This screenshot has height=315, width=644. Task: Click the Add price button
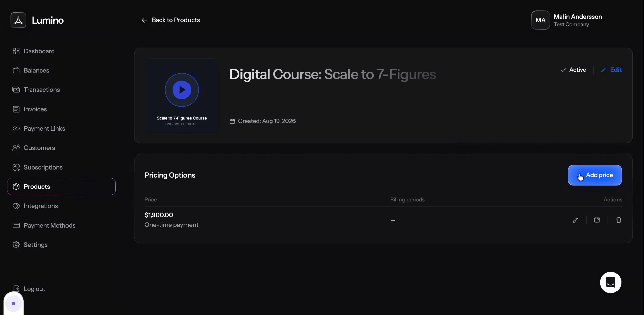594,175
